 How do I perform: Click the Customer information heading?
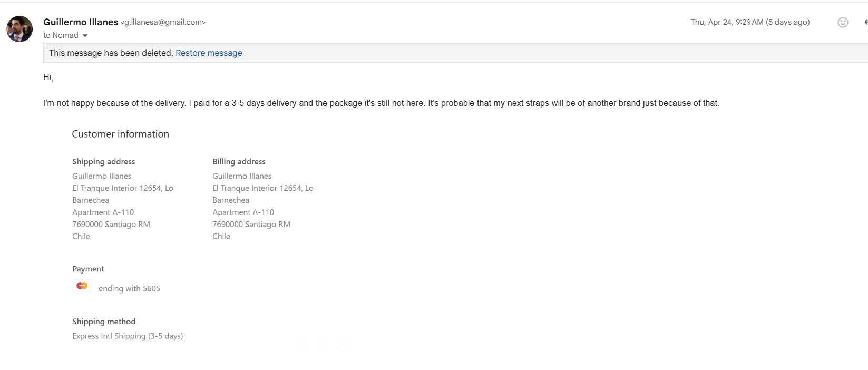(x=120, y=134)
